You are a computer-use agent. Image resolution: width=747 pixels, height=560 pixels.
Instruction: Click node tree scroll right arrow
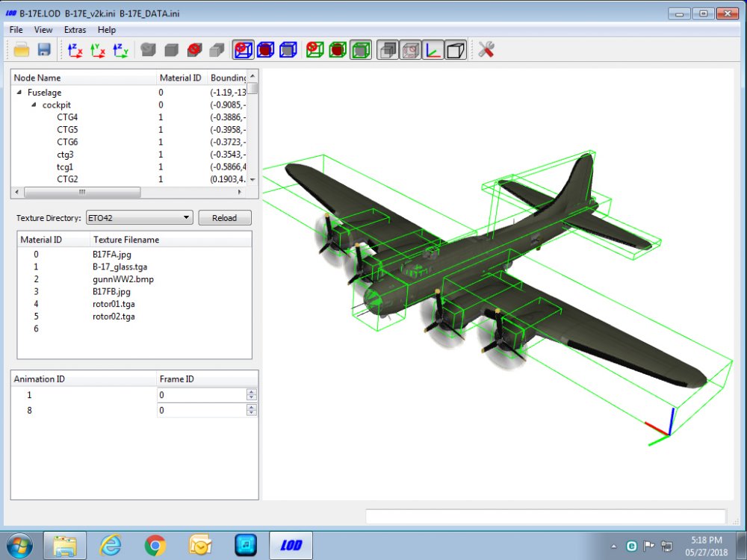[240, 192]
